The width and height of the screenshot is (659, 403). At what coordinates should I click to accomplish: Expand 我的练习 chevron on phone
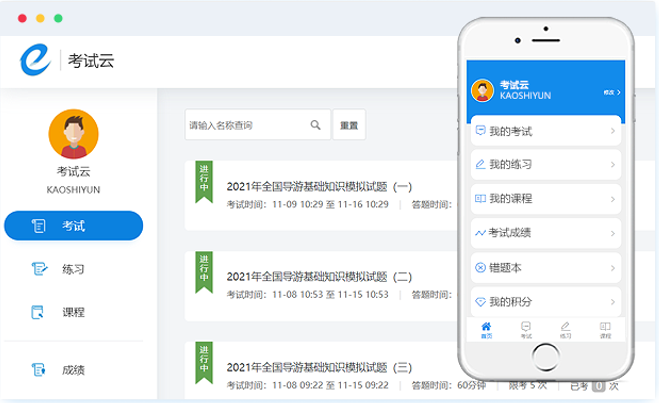point(612,165)
